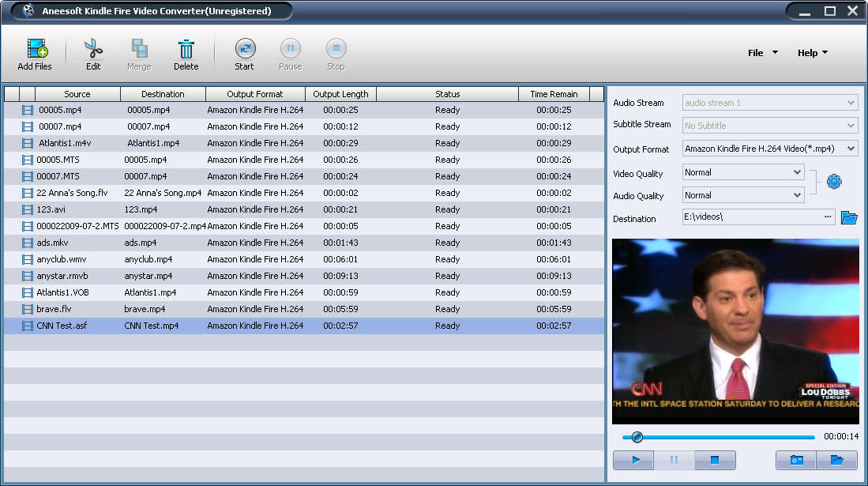Click the CNN video preview
The width and height of the screenshot is (868, 486).
click(735, 331)
